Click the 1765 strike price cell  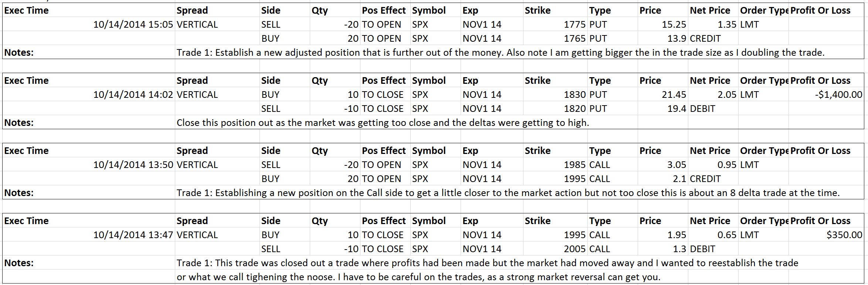pos(555,38)
